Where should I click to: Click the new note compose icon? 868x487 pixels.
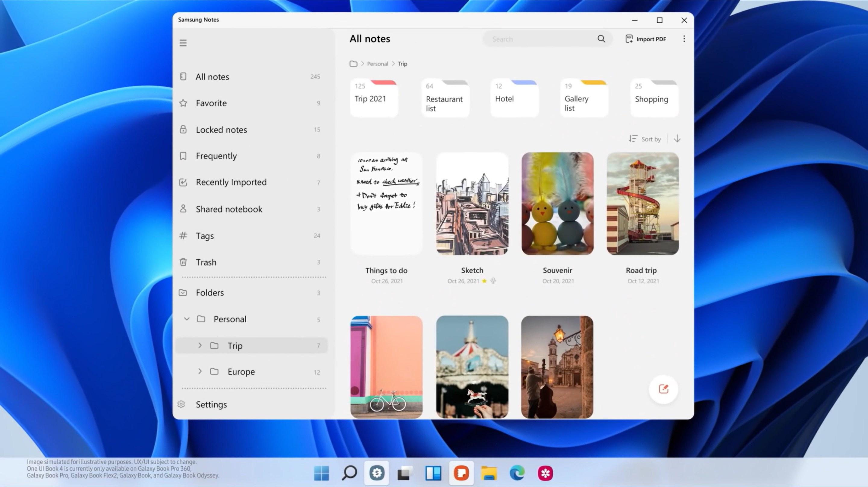[664, 389]
